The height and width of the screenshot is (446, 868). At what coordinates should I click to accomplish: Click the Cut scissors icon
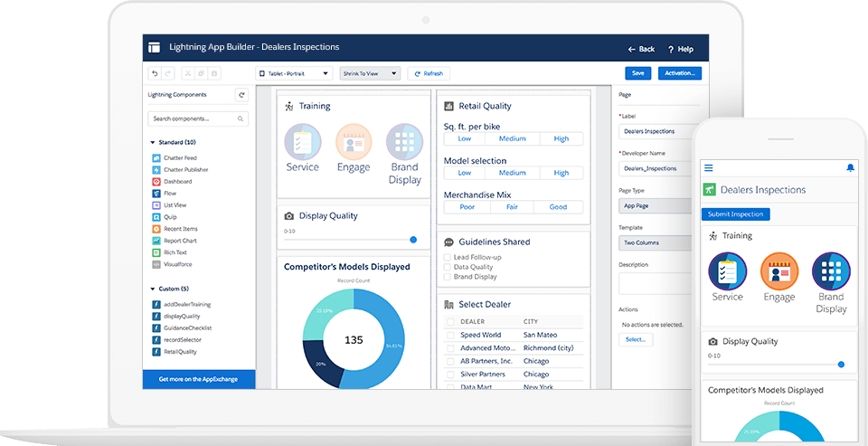click(188, 73)
